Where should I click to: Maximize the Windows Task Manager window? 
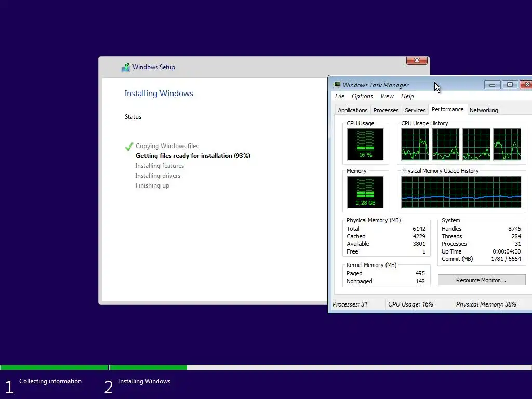(x=510, y=85)
